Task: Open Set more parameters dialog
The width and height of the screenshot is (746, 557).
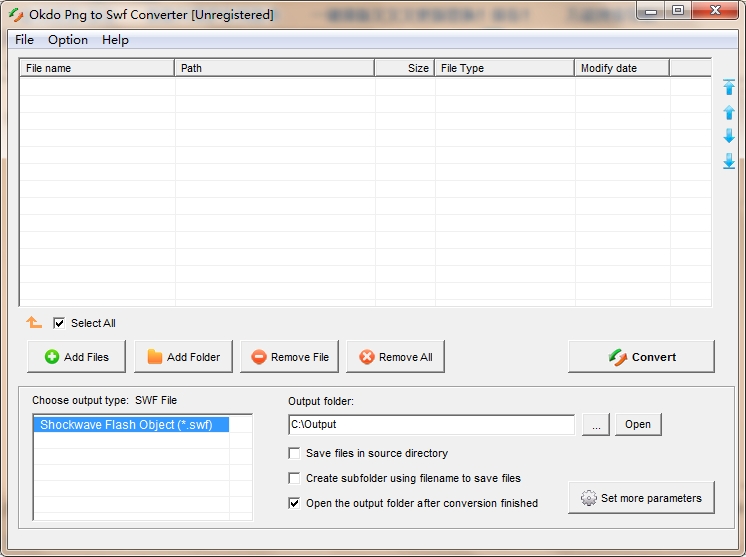Action: pos(641,498)
